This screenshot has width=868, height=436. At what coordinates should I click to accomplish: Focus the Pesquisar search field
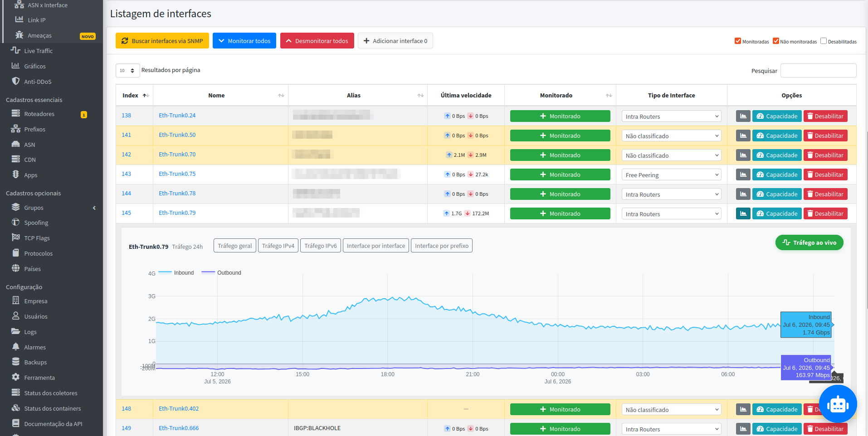click(818, 70)
